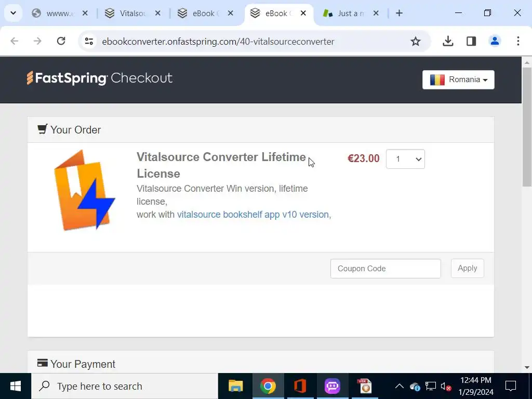The width and height of the screenshot is (532, 399).
Task: Click the €23.00 price text
Action: (363, 158)
